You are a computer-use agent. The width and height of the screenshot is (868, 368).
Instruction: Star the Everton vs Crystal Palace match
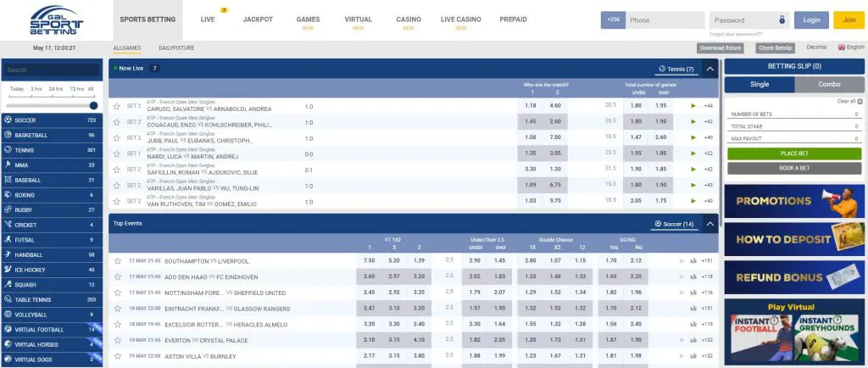click(117, 340)
